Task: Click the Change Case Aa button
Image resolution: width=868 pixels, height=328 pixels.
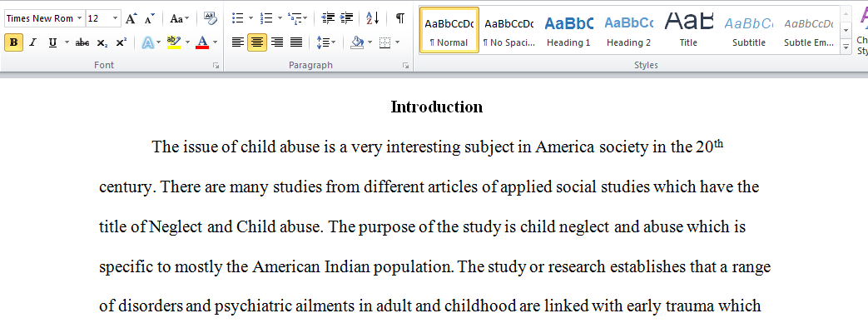Action: pos(180,19)
